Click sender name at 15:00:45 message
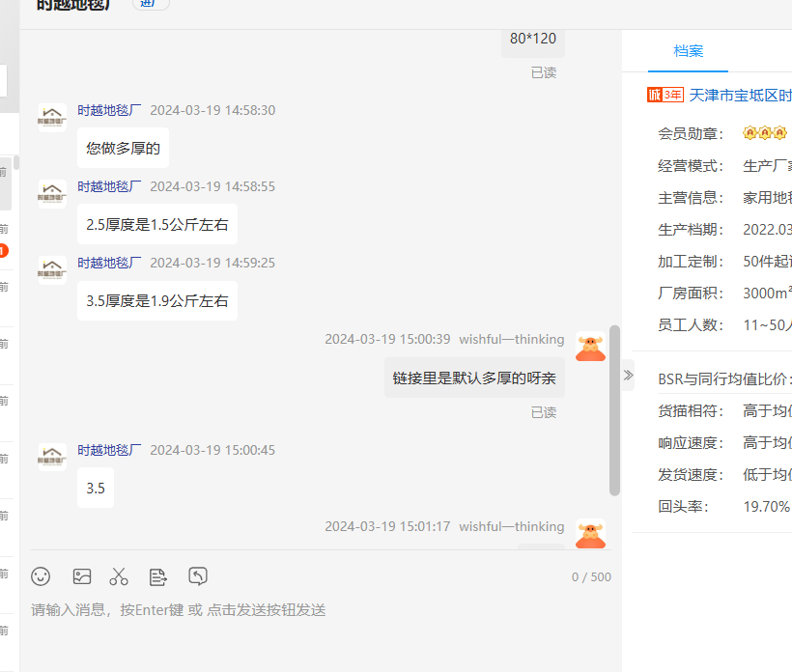This screenshot has height=672, width=792. (109, 450)
